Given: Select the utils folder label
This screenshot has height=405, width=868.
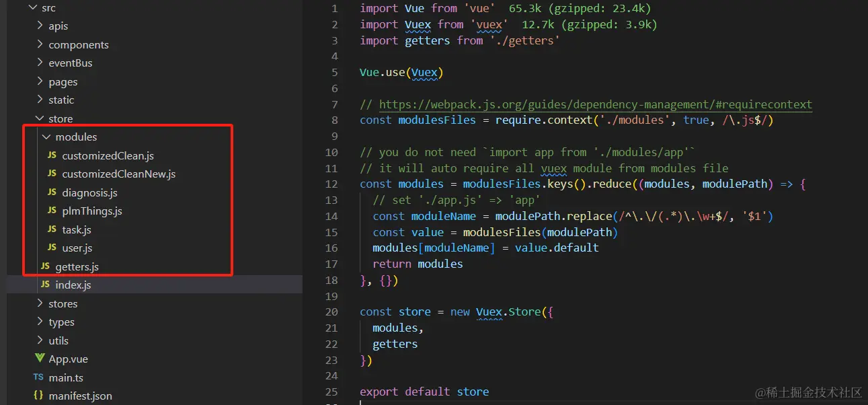Looking at the screenshot, I should [x=58, y=341].
